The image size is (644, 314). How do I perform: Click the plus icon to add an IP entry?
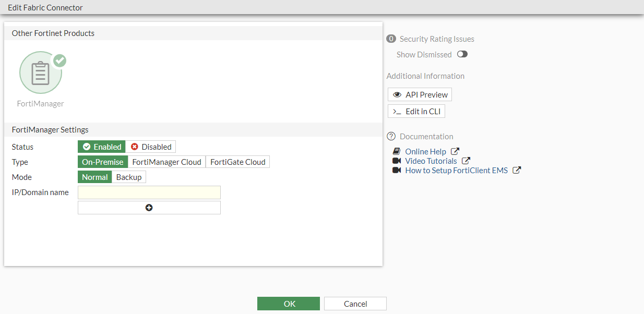point(149,208)
